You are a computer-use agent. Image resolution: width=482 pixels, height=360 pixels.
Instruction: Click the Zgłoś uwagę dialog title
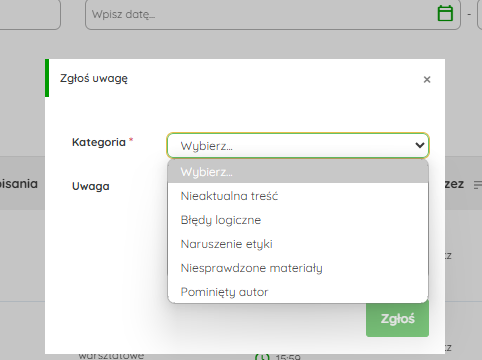pyautogui.click(x=94, y=78)
